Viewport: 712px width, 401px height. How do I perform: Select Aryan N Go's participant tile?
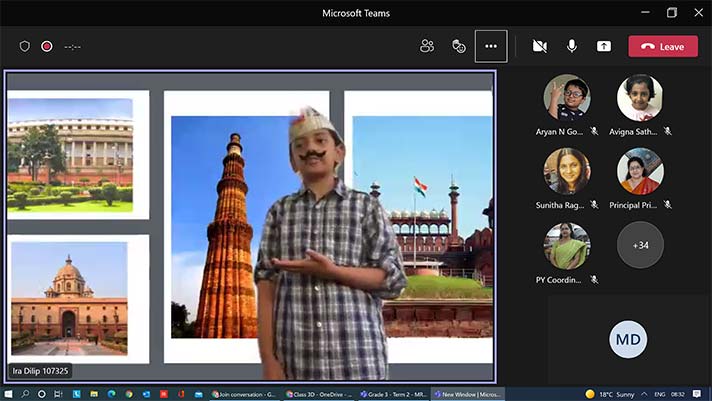click(567, 98)
